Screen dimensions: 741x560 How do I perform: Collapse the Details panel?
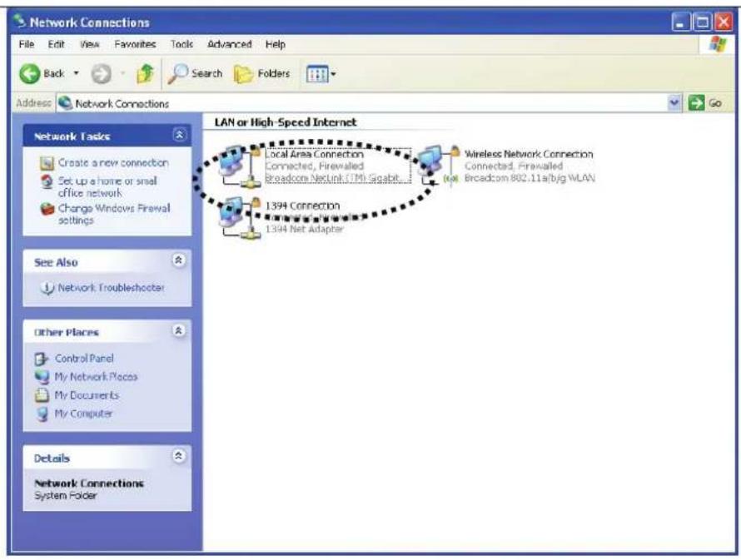tap(179, 456)
